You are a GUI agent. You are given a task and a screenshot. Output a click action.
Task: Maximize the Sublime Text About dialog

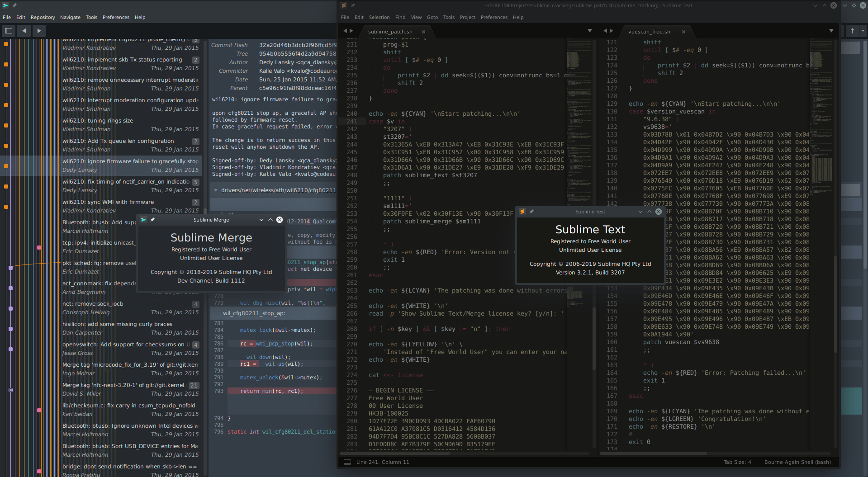pyautogui.click(x=650, y=212)
